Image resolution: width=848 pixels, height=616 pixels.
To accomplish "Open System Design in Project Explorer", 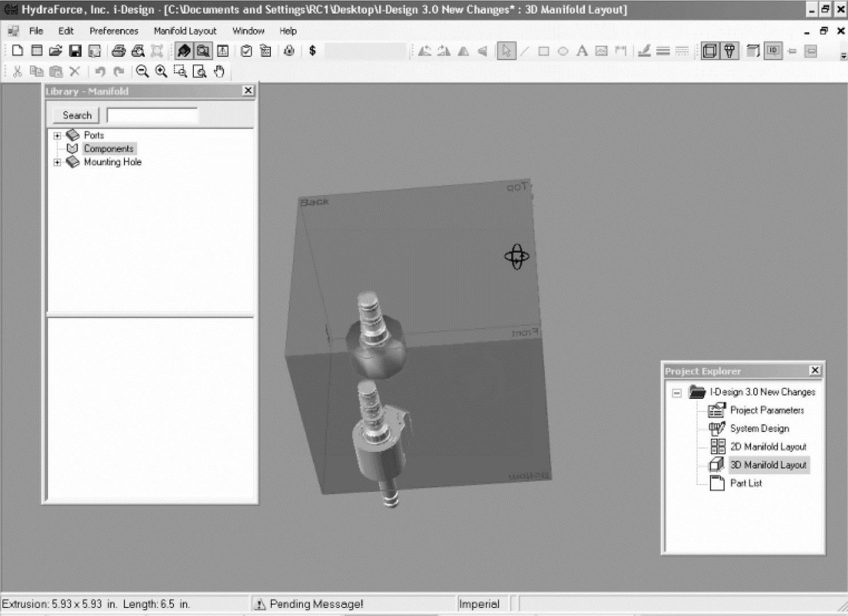I will pyautogui.click(x=760, y=429).
